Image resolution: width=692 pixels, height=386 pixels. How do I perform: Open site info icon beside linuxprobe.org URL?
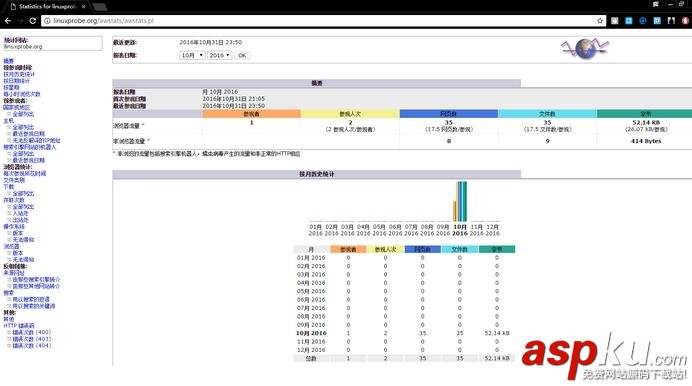coord(47,21)
